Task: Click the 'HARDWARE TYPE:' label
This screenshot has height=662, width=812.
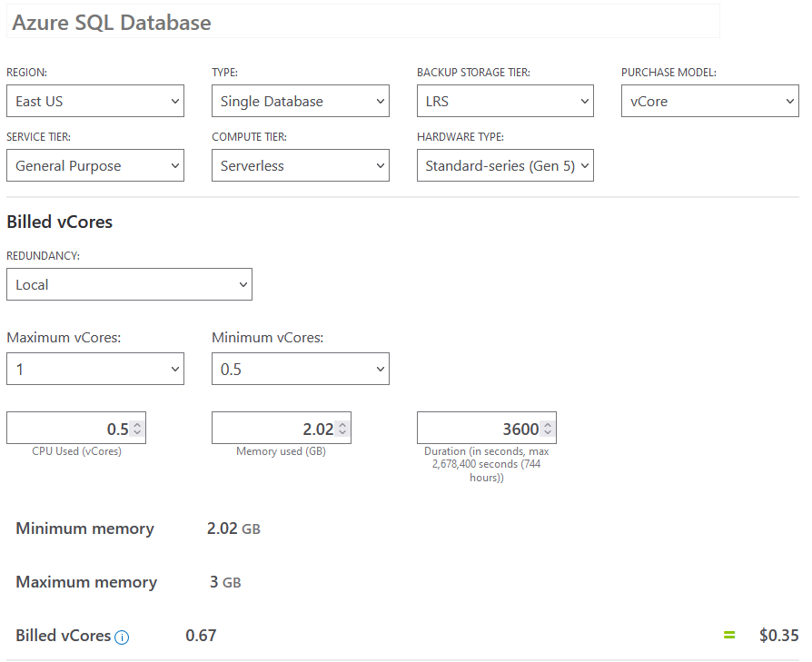Action: (x=460, y=136)
